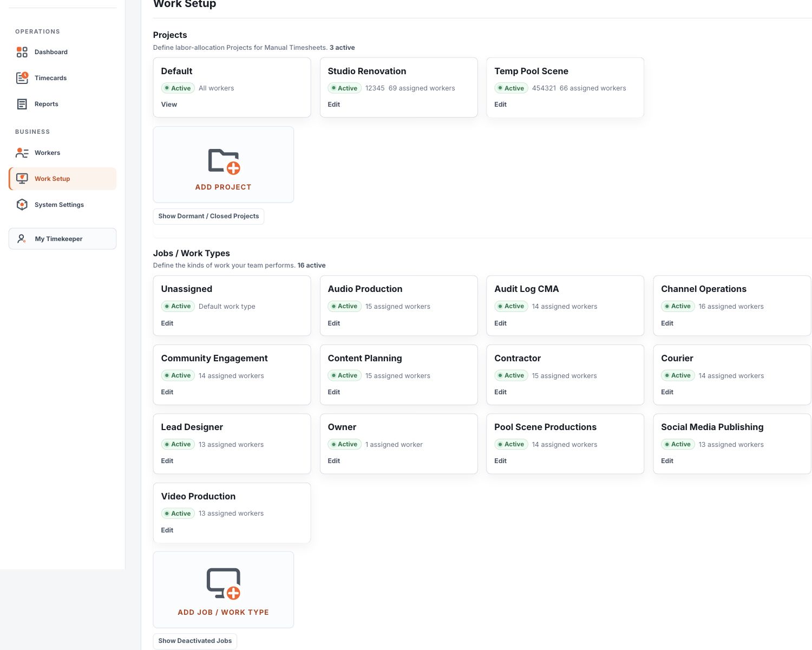Screen dimensions: 812x650
Task: Select Work Setup in the sidebar
Action: pyautogui.click(x=62, y=179)
